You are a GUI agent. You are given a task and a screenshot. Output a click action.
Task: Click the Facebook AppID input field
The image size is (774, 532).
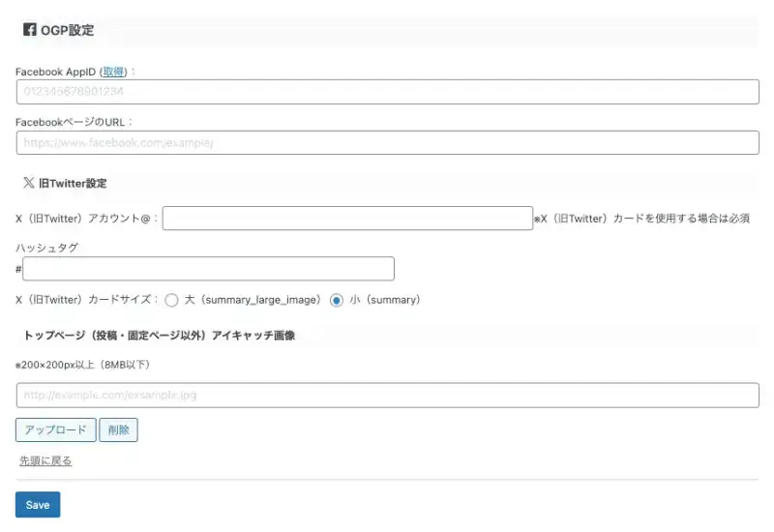pos(388,92)
